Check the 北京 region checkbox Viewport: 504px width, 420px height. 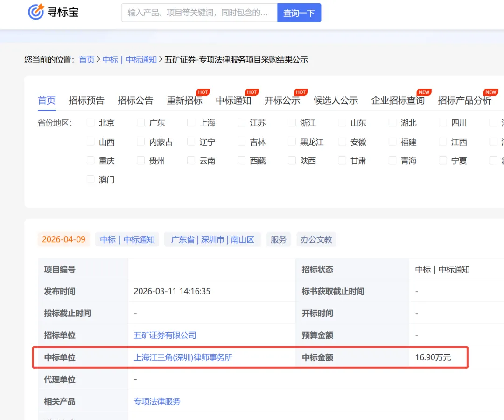(x=91, y=123)
